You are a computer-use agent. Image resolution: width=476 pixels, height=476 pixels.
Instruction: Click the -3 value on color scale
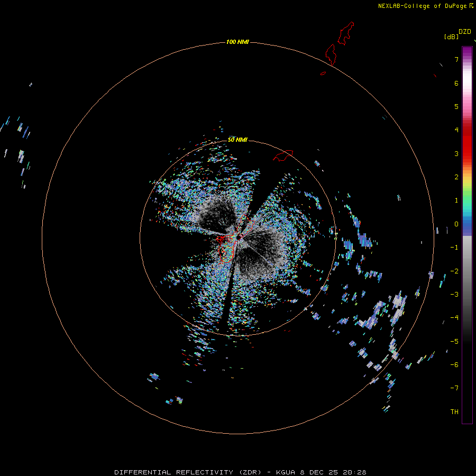454,295
